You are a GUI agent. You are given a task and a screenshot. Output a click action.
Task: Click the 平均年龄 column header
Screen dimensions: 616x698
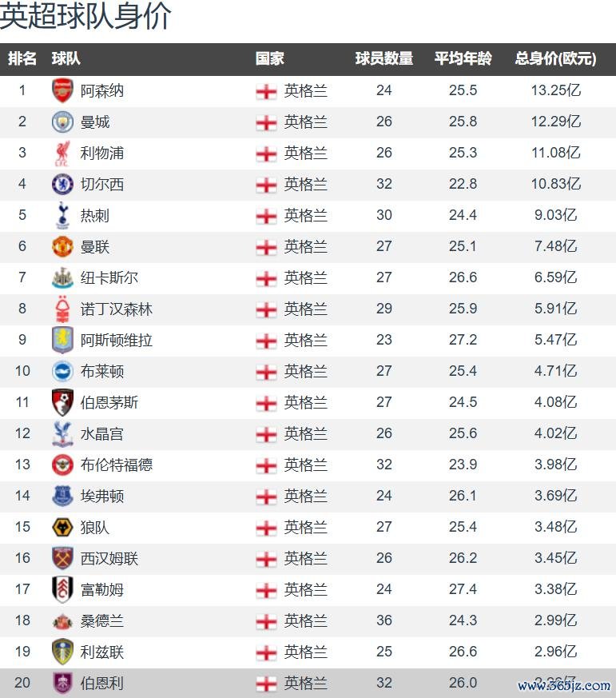pyautogui.click(x=463, y=58)
